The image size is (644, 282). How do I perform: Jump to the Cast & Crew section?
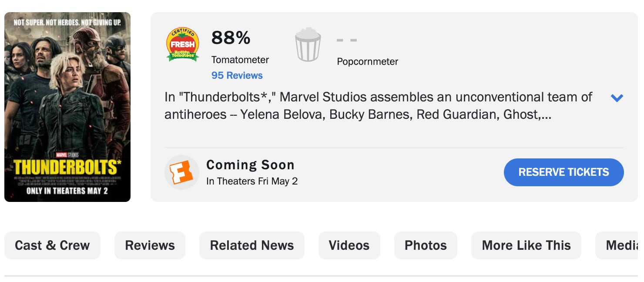pos(52,245)
